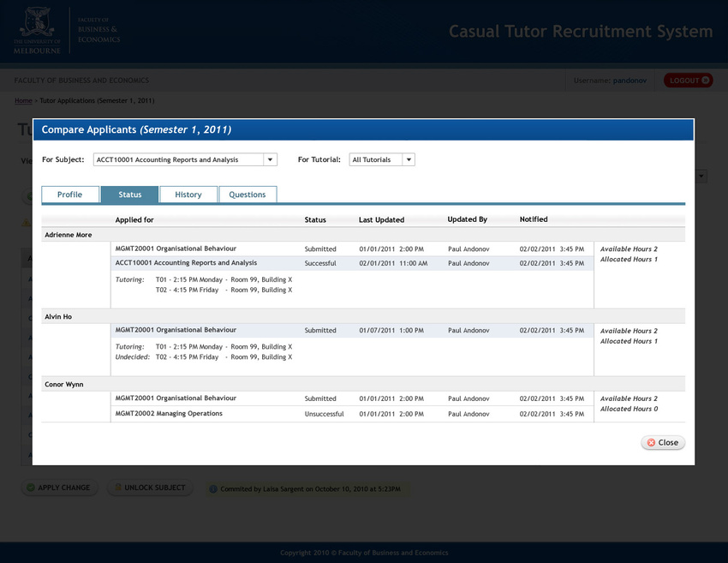Click the MGMT20002 Managing Operations row

point(352,413)
